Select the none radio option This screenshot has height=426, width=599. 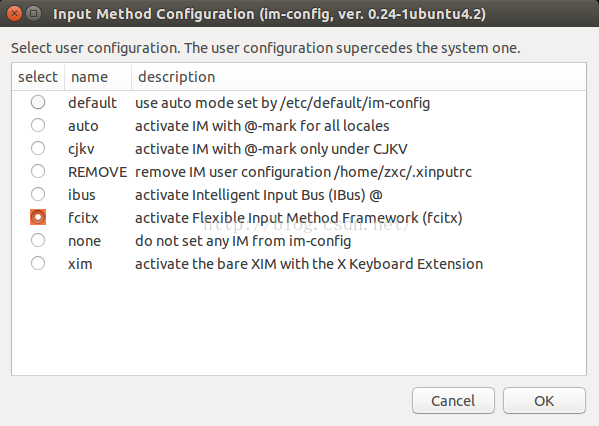pos(38,240)
